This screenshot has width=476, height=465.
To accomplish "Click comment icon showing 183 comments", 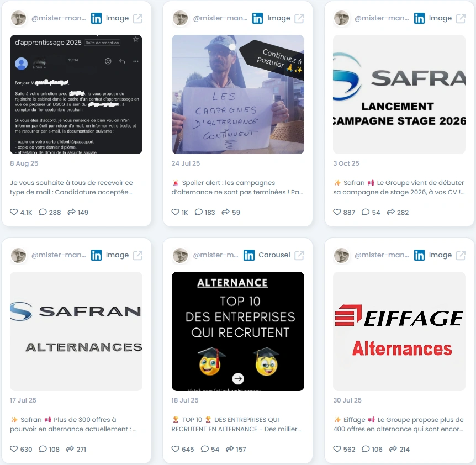I will 199,212.
